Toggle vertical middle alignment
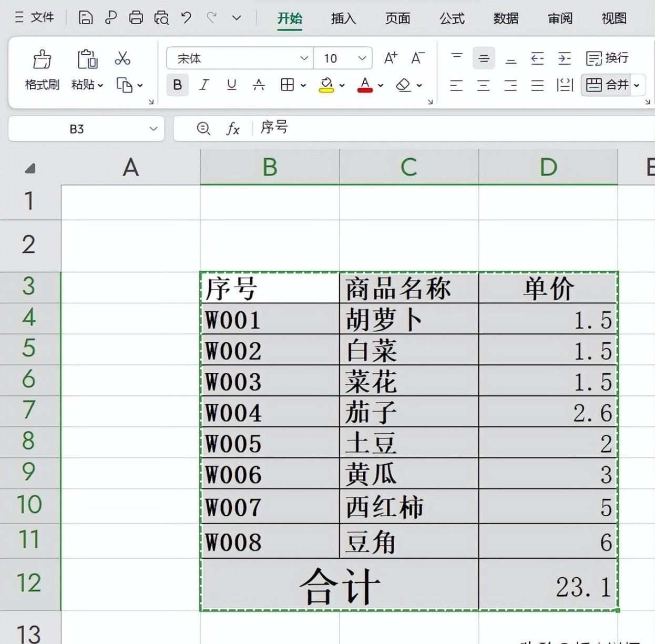Screen dimensions: 655x644 click(484, 58)
